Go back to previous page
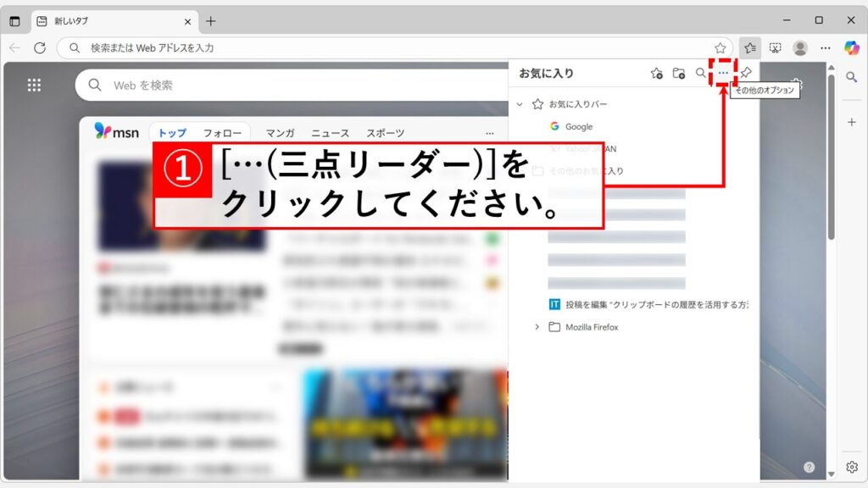Viewport: 868px width, 488px height. point(15,48)
